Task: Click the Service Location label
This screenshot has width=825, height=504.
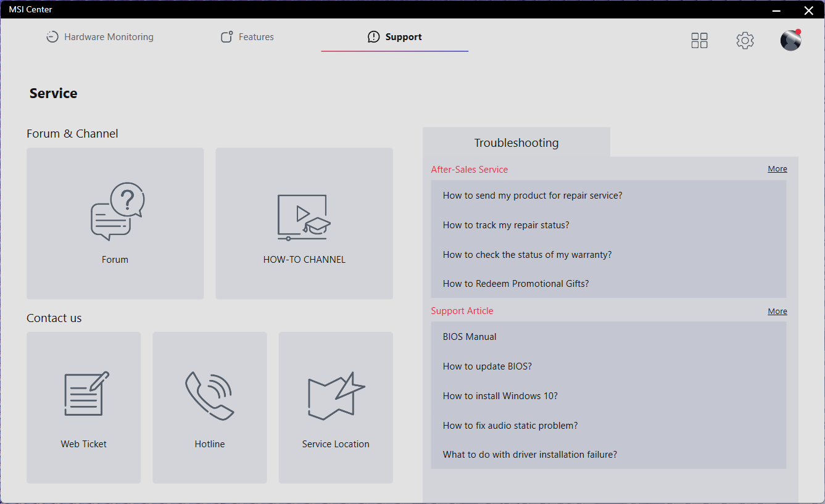Action: (x=336, y=444)
